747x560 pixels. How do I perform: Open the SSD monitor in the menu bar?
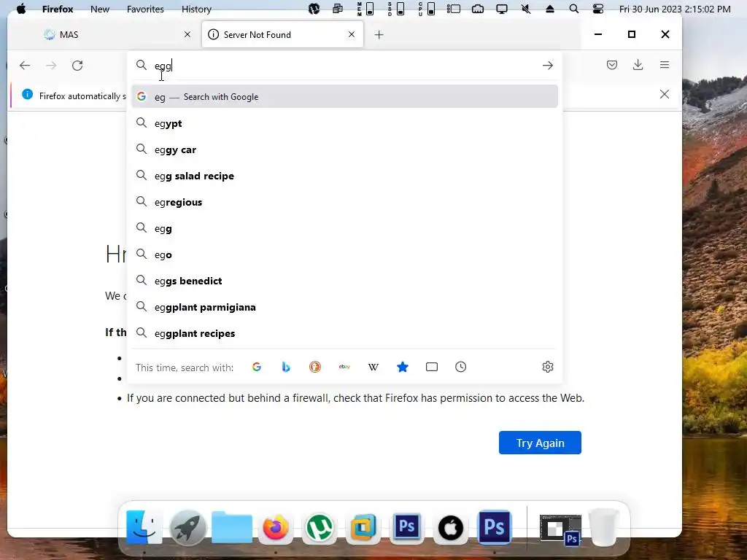(396, 9)
